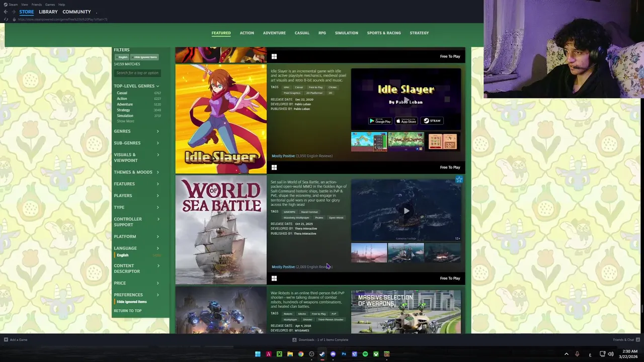This screenshot has height=362, width=644.
Task: Open Google Chrome from the taskbar
Action: (x=301, y=354)
